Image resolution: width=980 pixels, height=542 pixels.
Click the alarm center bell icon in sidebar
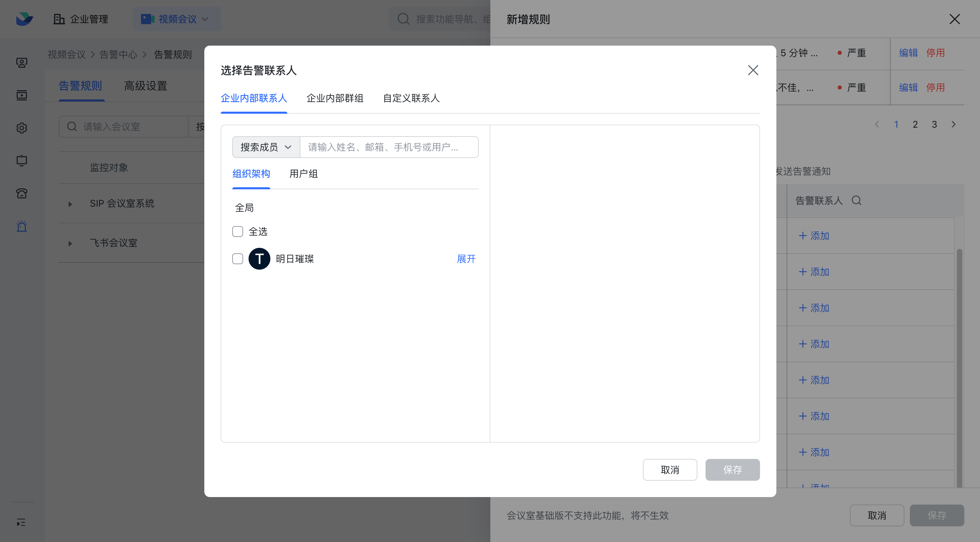coord(22,226)
